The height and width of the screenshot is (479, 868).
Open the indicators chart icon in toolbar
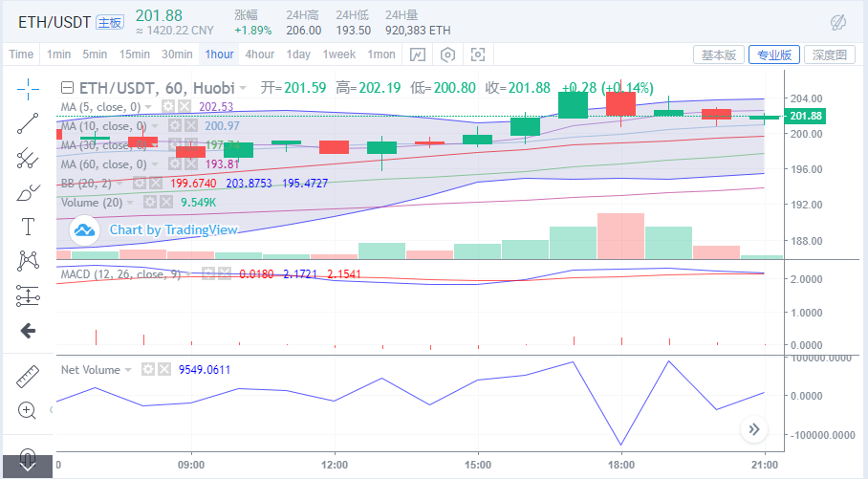[x=418, y=54]
